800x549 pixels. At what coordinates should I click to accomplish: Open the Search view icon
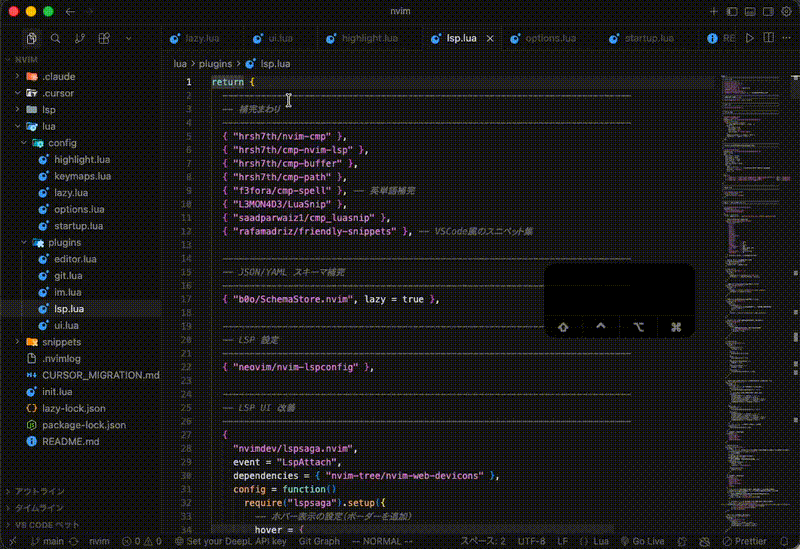click(55, 38)
